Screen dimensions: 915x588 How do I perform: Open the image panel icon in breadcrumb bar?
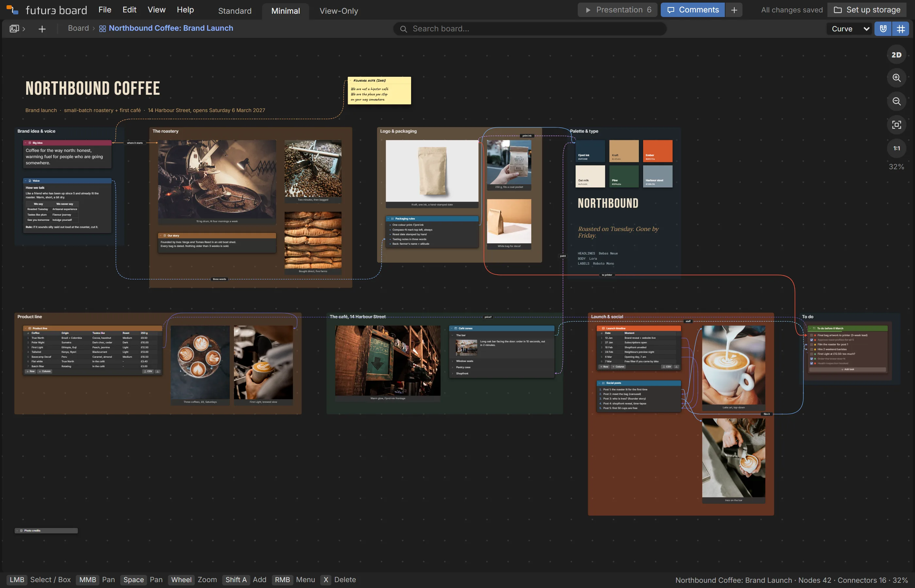14,29
